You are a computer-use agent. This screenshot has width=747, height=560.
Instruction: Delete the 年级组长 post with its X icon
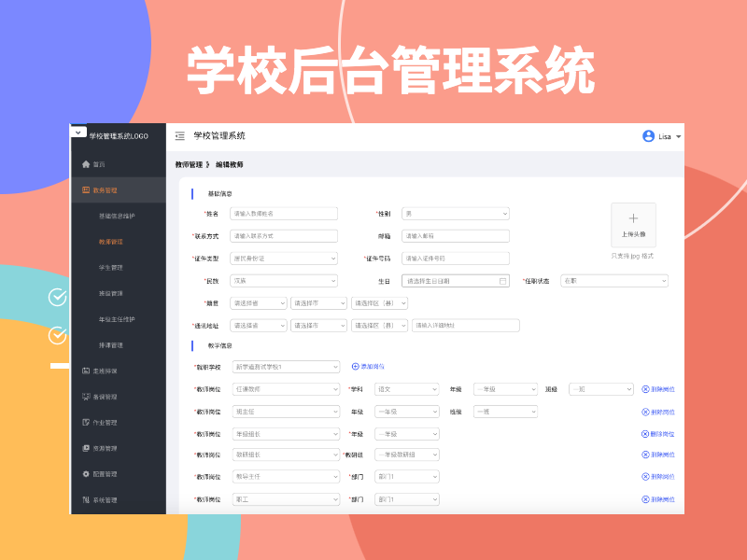coord(645,434)
